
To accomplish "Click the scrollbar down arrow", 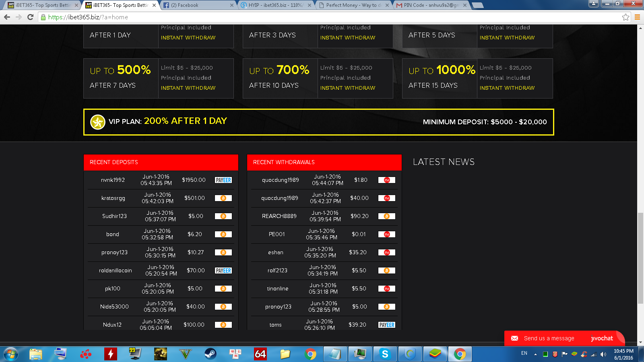I will 640,342.
